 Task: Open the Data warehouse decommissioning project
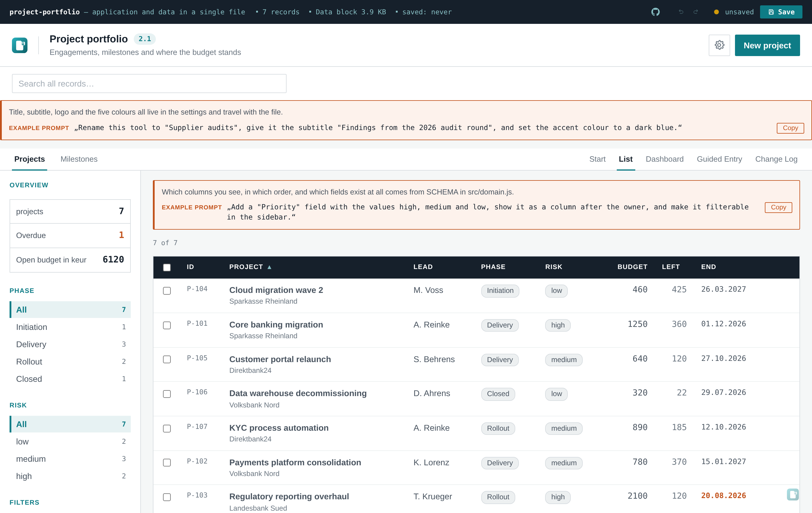click(x=298, y=393)
